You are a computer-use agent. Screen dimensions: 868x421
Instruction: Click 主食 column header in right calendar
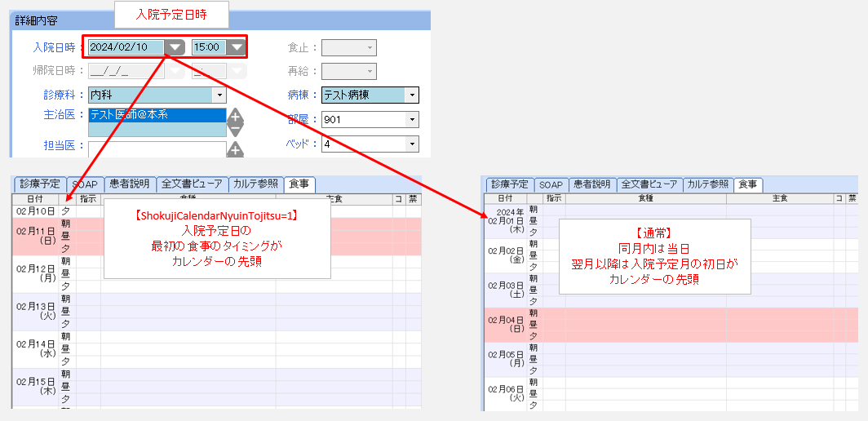click(781, 197)
